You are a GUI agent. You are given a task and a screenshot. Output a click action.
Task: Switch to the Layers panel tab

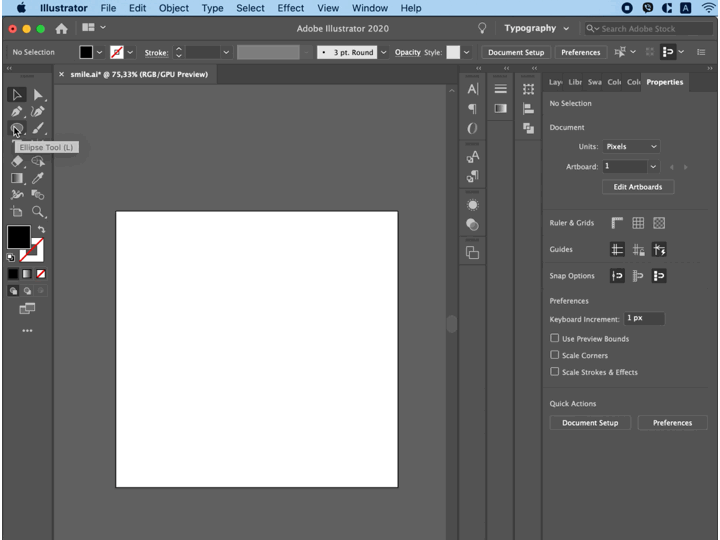click(x=555, y=82)
